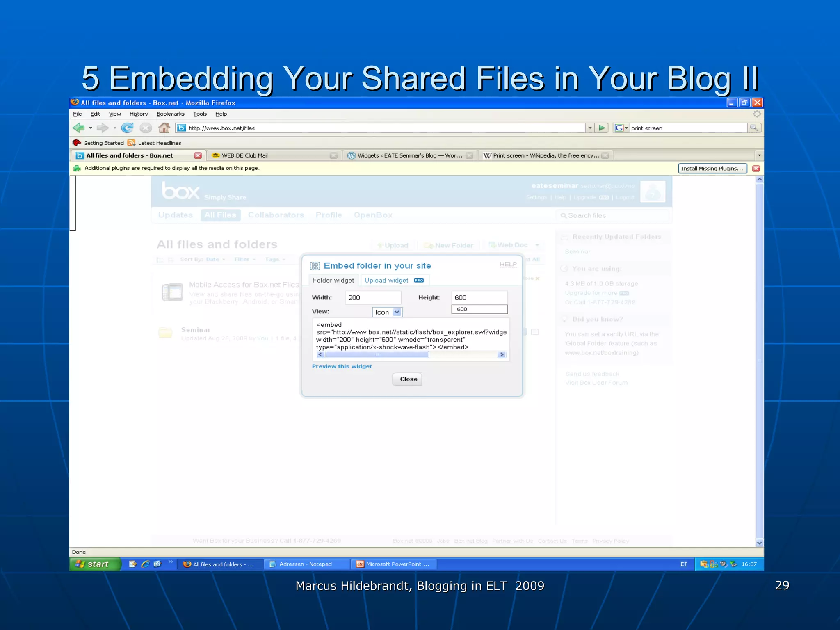Close the All files and folders tab

coord(198,155)
